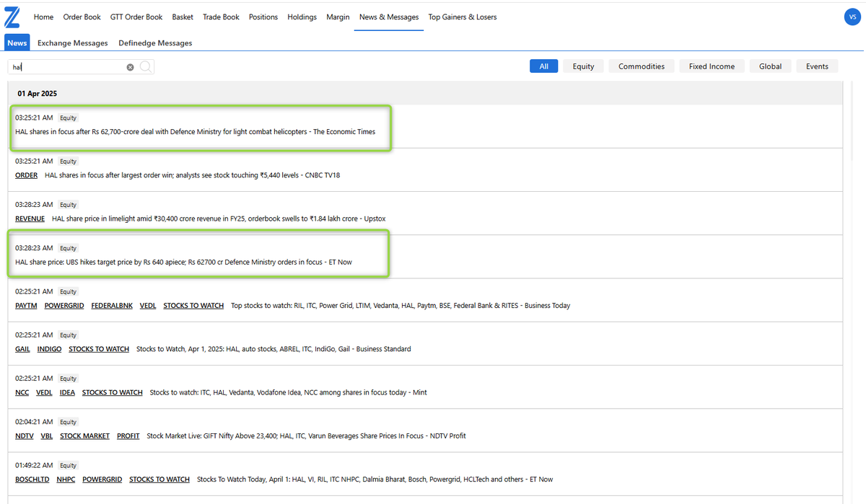This screenshot has width=866, height=504.
Task: Click the Z app logo icon
Action: tap(12, 17)
